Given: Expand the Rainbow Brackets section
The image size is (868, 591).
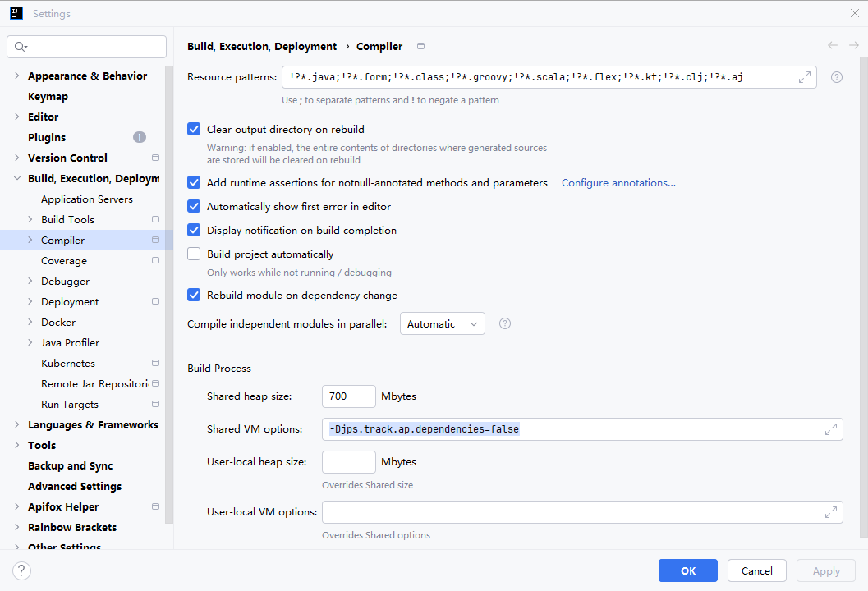Looking at the screenshot, I should 16,527.
